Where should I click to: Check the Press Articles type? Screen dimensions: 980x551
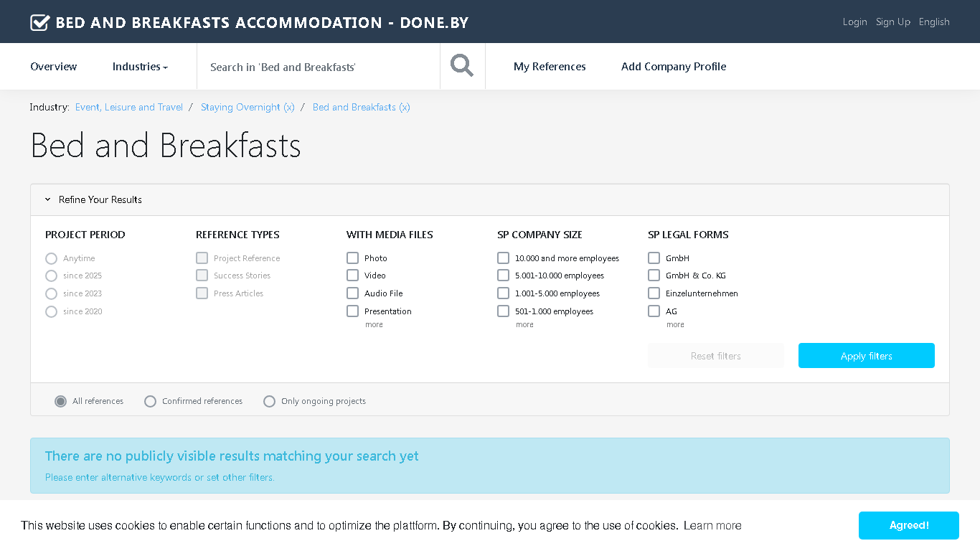click(202, 293)
